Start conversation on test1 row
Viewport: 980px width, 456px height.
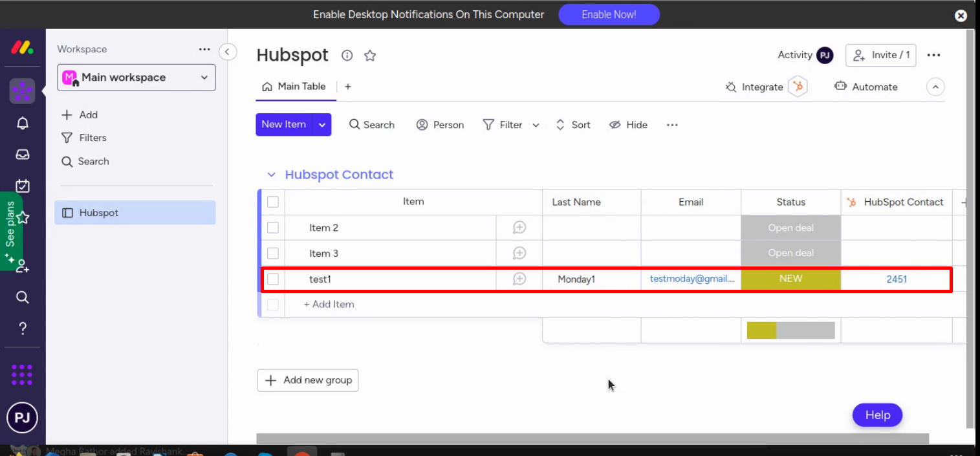519,279
